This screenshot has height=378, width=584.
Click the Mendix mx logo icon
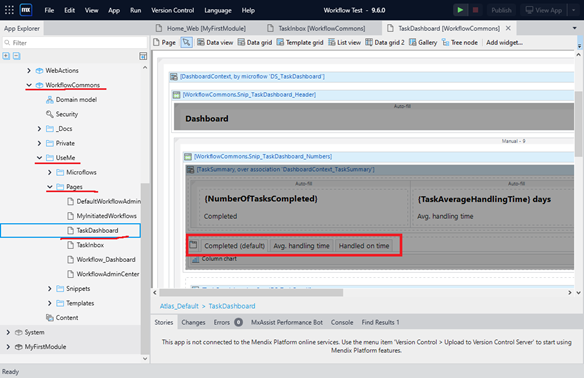point(26,10)
